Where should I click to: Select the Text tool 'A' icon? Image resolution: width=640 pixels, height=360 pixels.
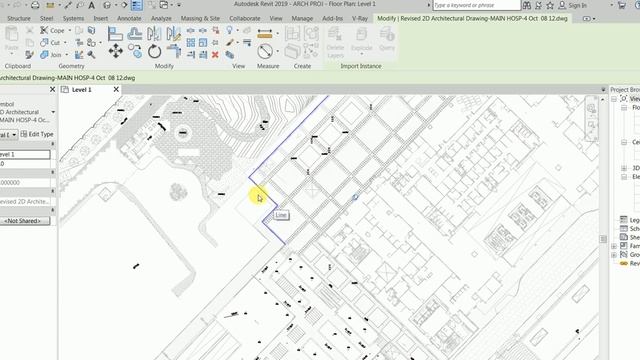tap(91, 5)
